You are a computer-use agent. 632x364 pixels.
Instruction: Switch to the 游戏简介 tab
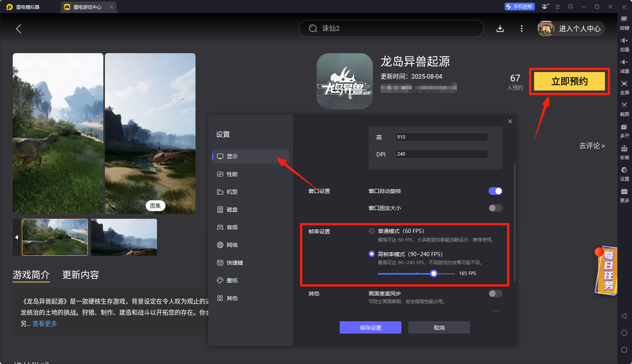[31, 275]
